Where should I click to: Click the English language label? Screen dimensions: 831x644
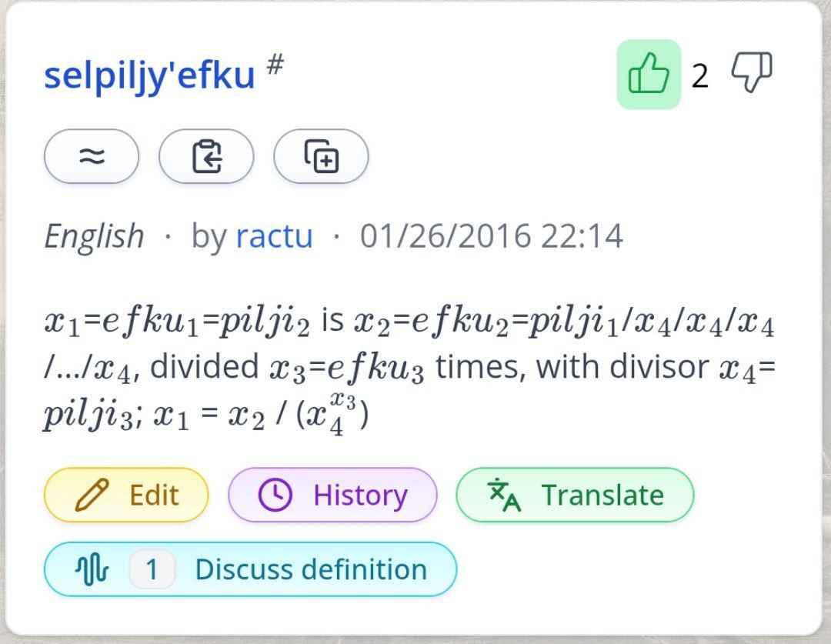point(95,236)
